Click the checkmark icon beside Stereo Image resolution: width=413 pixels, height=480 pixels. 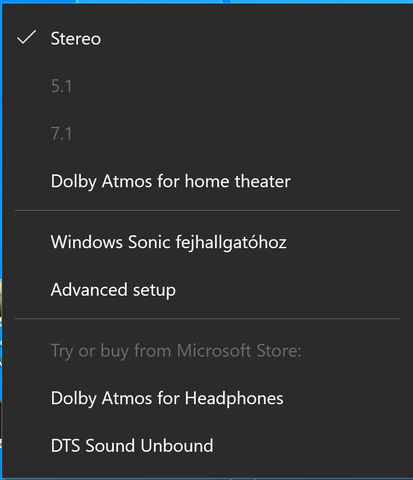pyautogui.click(x=26, y=37)
